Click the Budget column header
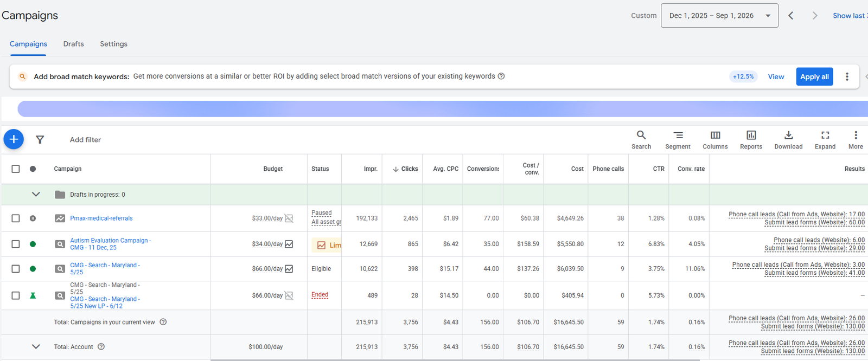The height and width of the screenshot is (361, 868). point(273,169)
